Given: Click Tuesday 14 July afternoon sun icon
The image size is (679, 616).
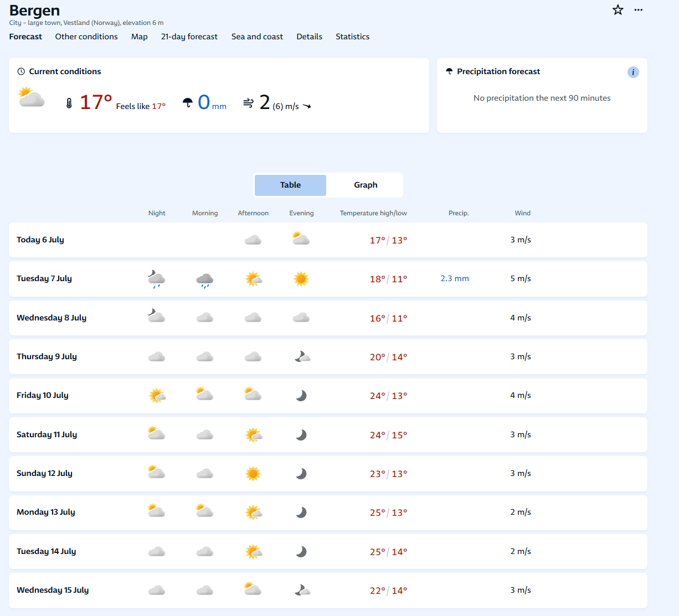Looking at the screenshot, I should 254,551.
